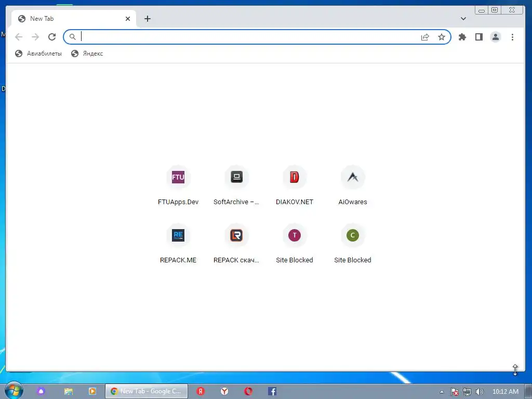
Task: Open the DIAKOV.NET shortcut tile
Action: pyautogui.click(x=295, y=186)
